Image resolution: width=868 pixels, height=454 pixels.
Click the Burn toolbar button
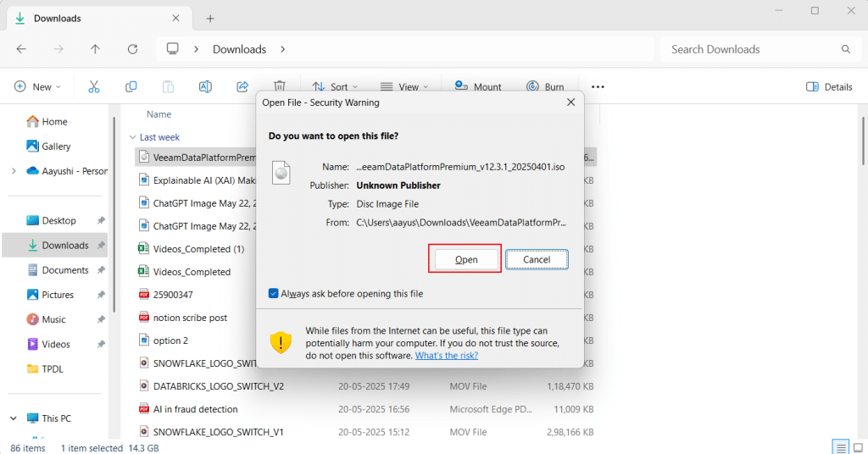point(545,86)
